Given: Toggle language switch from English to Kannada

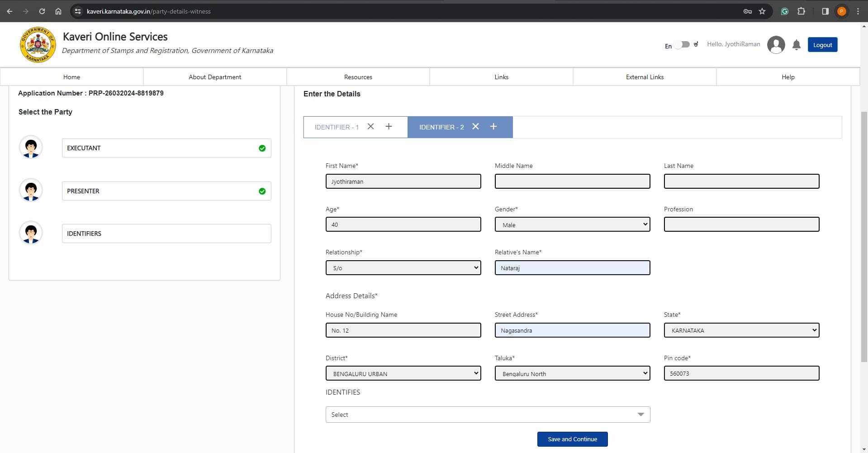Looking at the screenshot, I should pos(682,45).
